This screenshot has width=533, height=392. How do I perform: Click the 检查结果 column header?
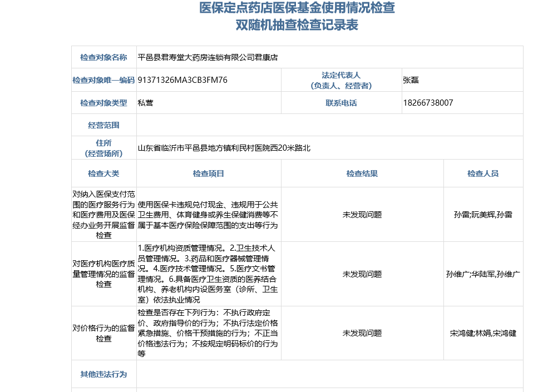pos(362,173)
